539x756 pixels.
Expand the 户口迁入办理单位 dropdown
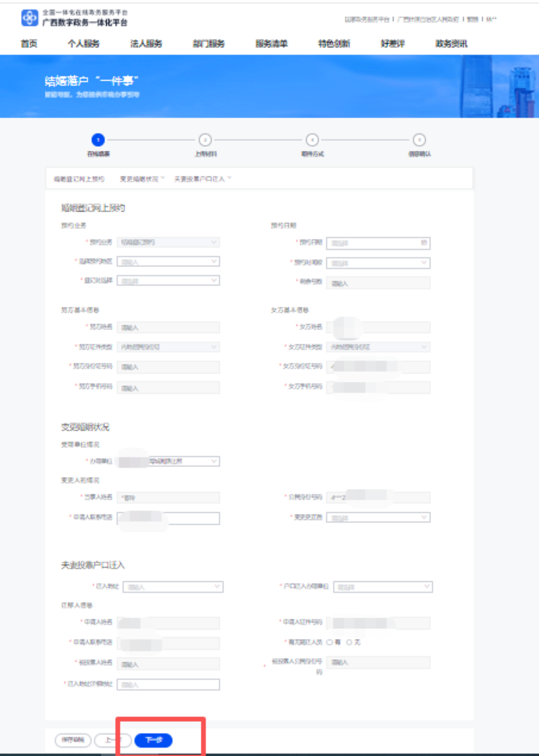pos(383,587)
